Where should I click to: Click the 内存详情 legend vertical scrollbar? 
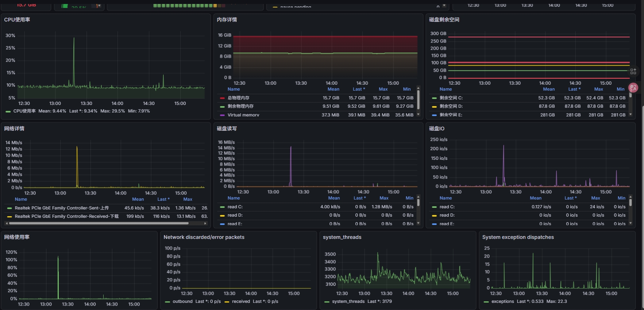click(418, 99)
